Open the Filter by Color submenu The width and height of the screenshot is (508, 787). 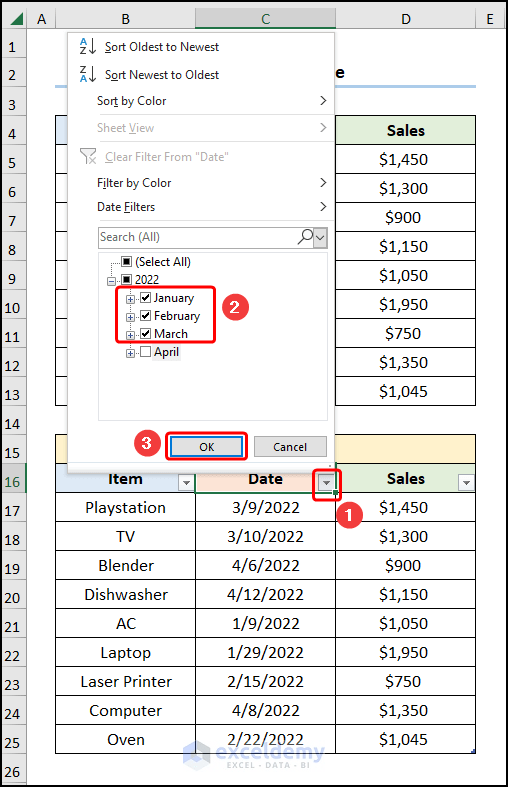click(x=201, y=183)
